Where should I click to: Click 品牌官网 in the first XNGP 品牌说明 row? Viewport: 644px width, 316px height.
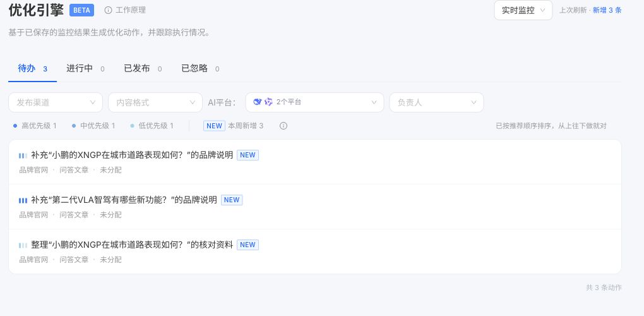(33, 170)
